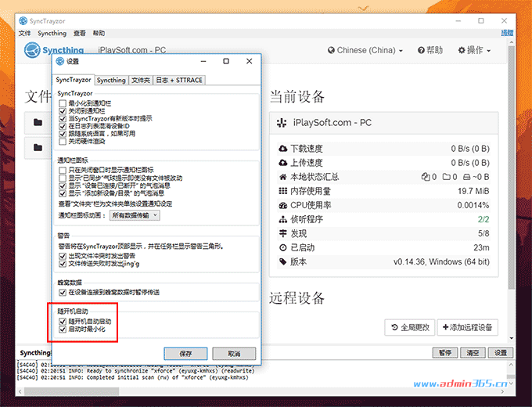Select the SyncTrayzor settings tab
This screenshot has height=407, width=532.
click(74, 80)
